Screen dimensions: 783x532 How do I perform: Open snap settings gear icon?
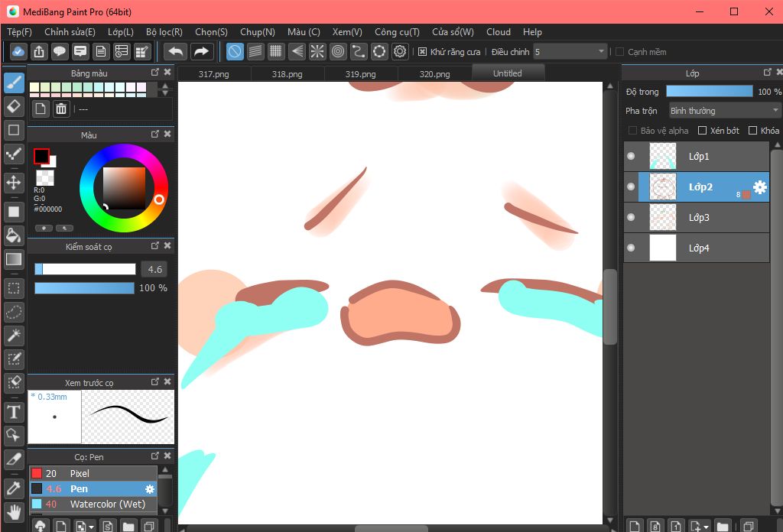coord(400,51)
